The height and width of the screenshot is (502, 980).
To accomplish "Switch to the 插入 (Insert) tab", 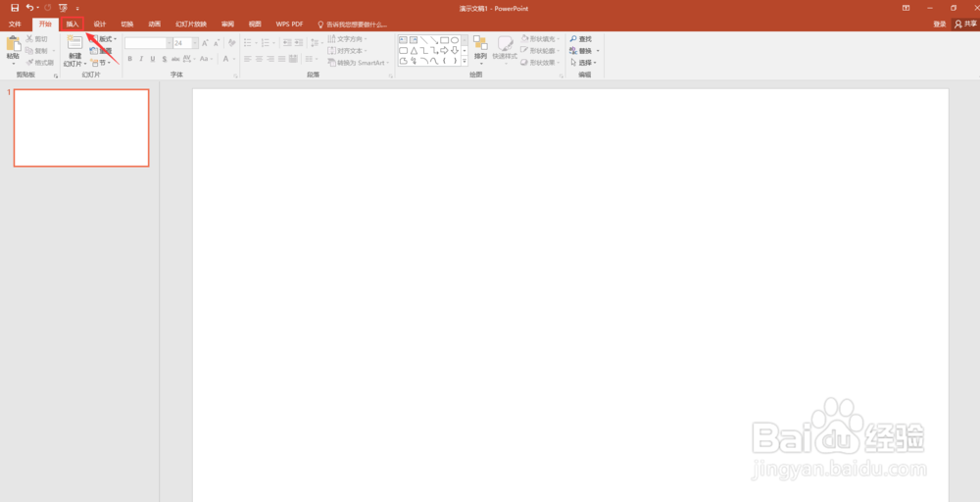I will tap(73, 25).
